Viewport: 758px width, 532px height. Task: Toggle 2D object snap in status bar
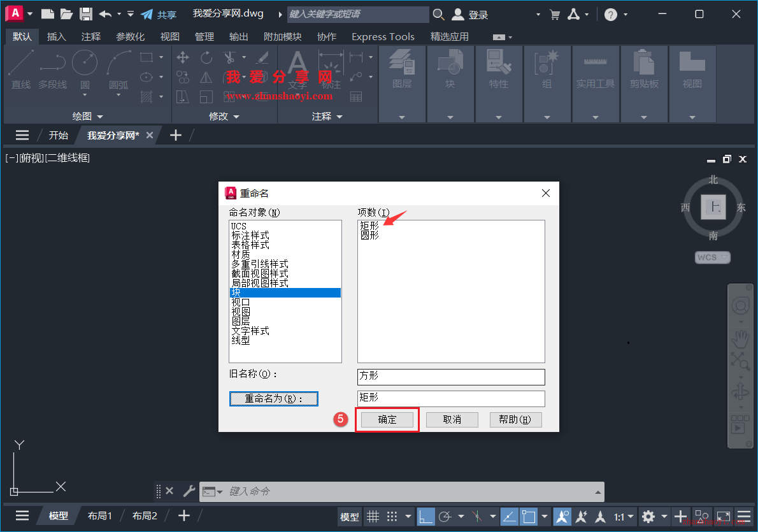tap(529, 517)
